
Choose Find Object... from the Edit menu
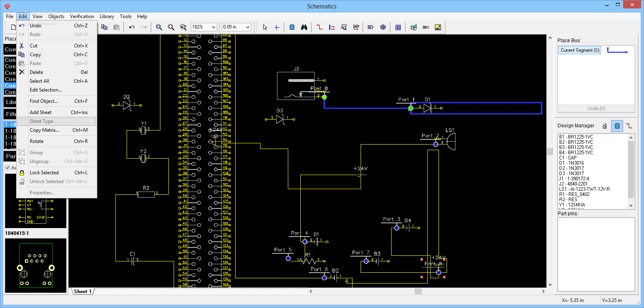tap(56, 101)
